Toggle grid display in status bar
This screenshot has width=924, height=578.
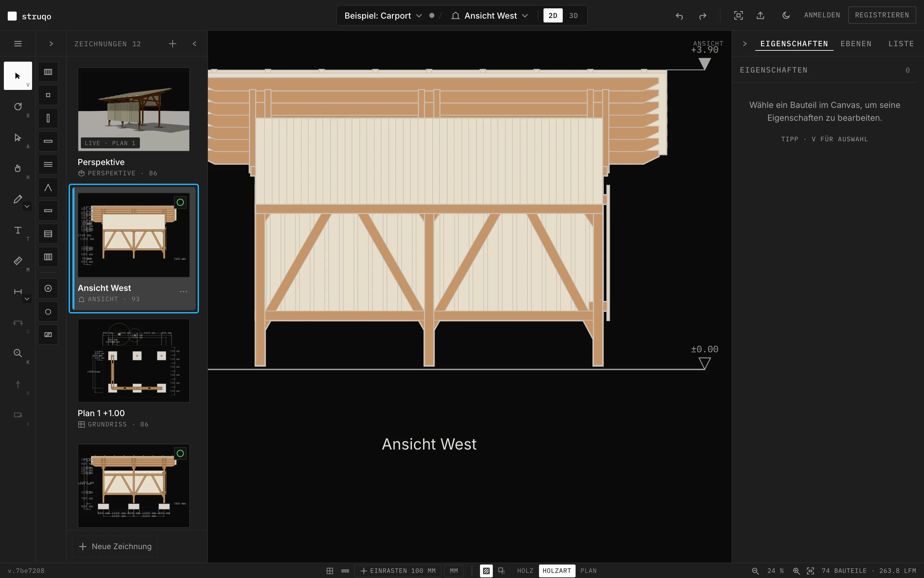tap(330, 571)
